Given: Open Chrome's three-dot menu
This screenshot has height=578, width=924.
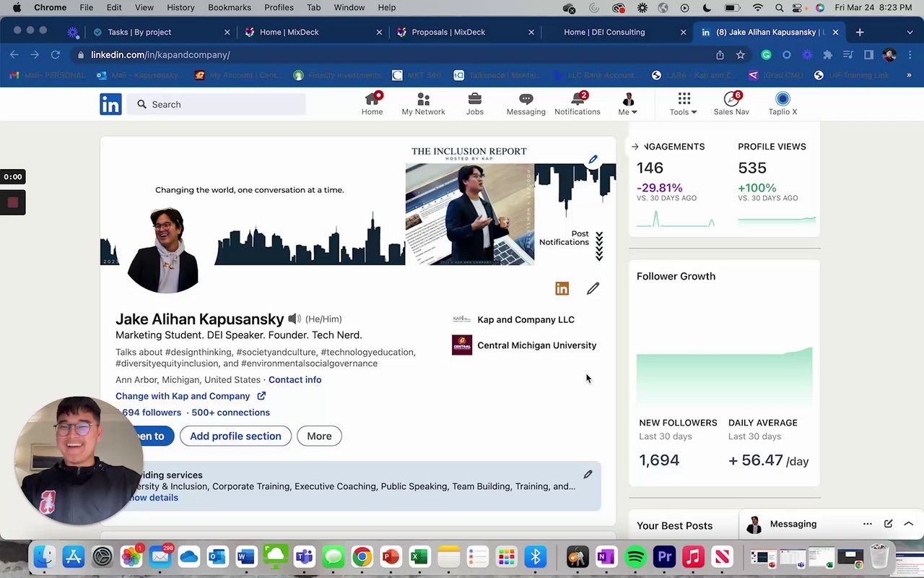Looking at the screenshot, I should [x=909, y=55].
